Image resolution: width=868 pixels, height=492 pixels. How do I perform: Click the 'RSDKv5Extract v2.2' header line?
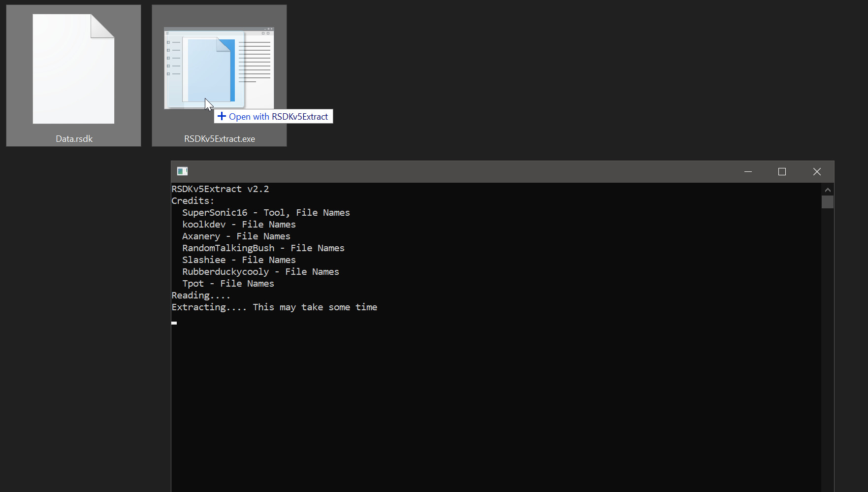tap(220, 189)
